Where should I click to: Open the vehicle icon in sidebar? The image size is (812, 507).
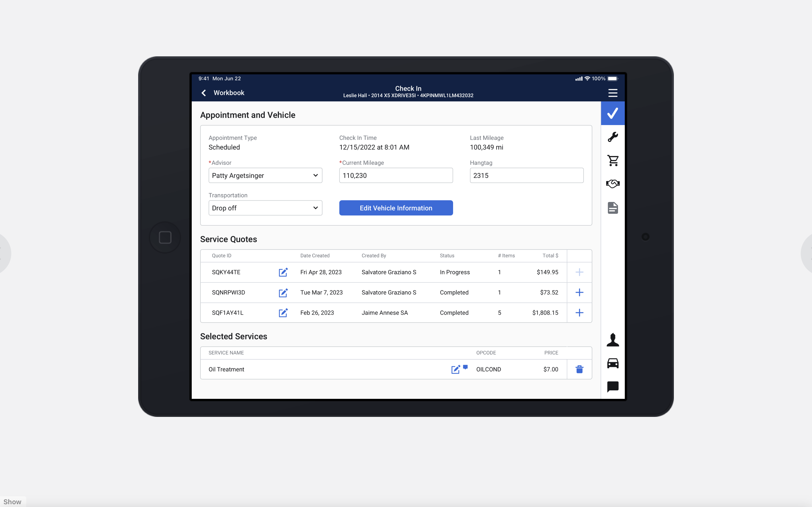[x=612, y=363]
